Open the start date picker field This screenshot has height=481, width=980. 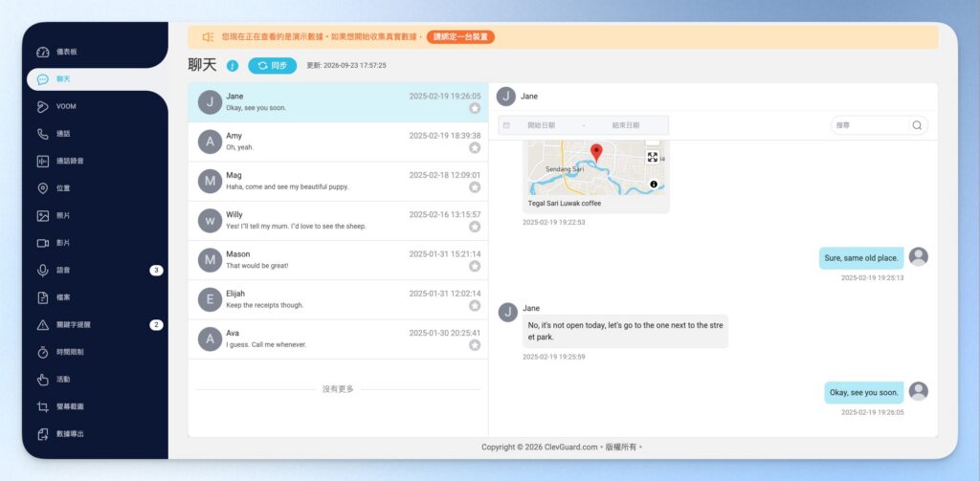point(542,125)
